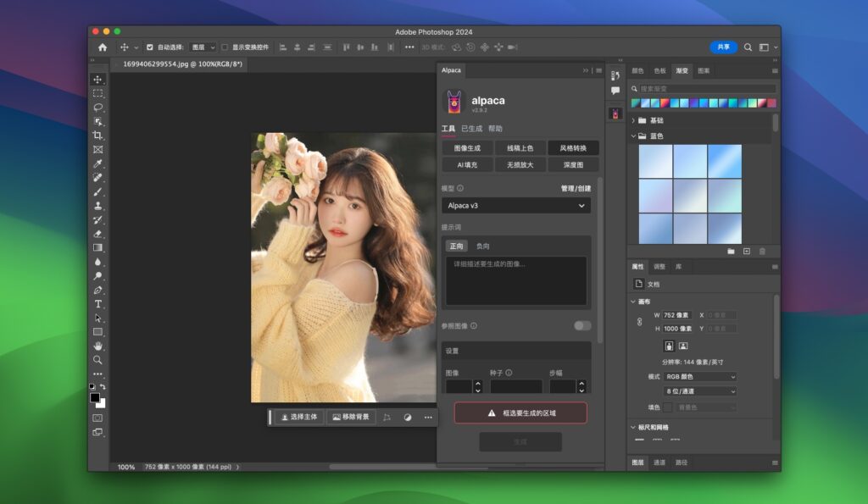Click inside the Alpaca prompt text field
This screenshot has width=868, height=504.
coord(515,280)
